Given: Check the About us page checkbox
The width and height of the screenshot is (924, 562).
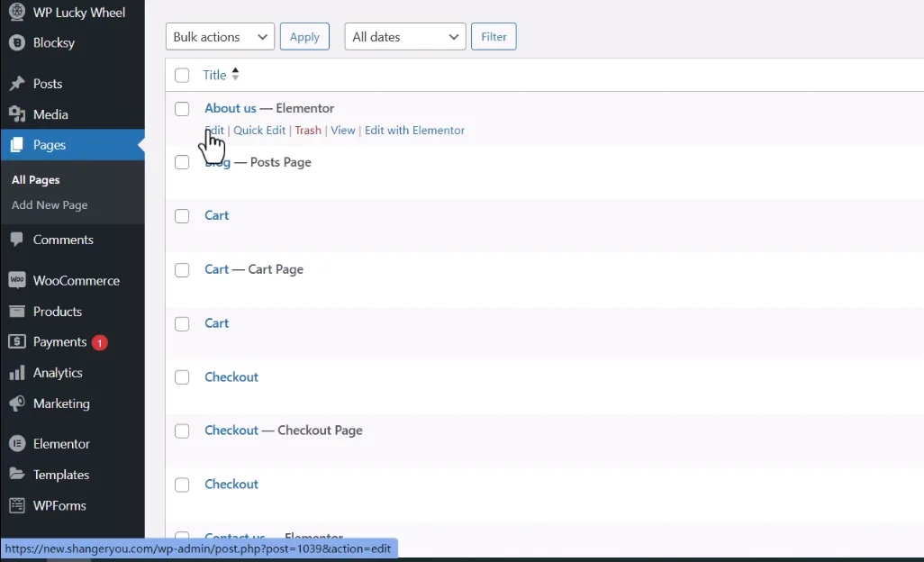Looking at the screenshot, I should tap(182, 109).
